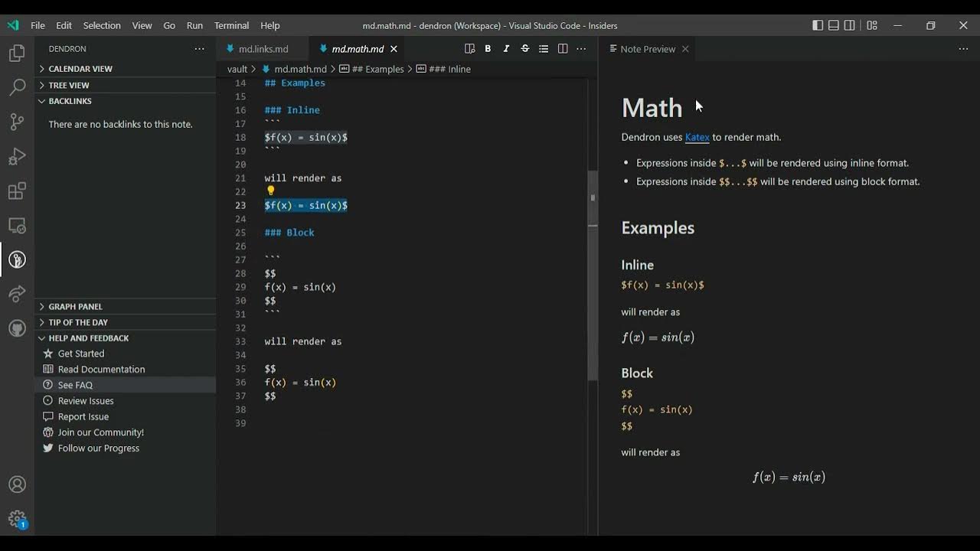The image size is (980, 551).
Task: Switch to the md.math.md tab
Action: coord(357,49)
